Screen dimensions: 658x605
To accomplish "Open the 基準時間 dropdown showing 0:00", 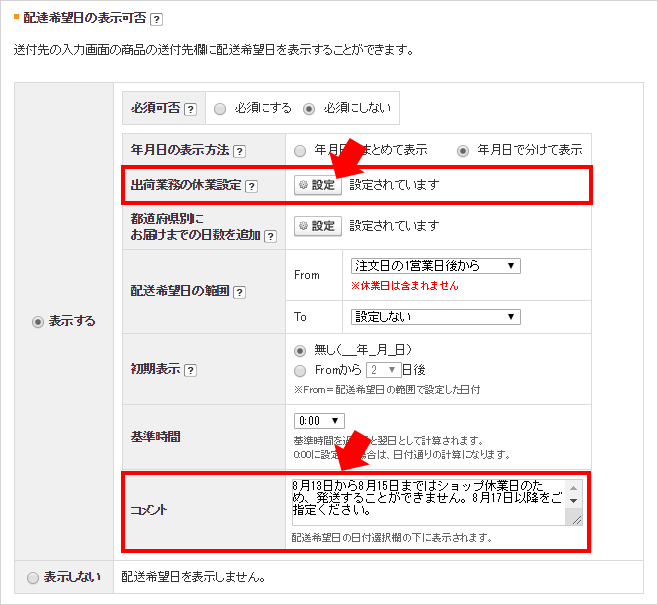I will pyautogui.click(x=319, y=421).
